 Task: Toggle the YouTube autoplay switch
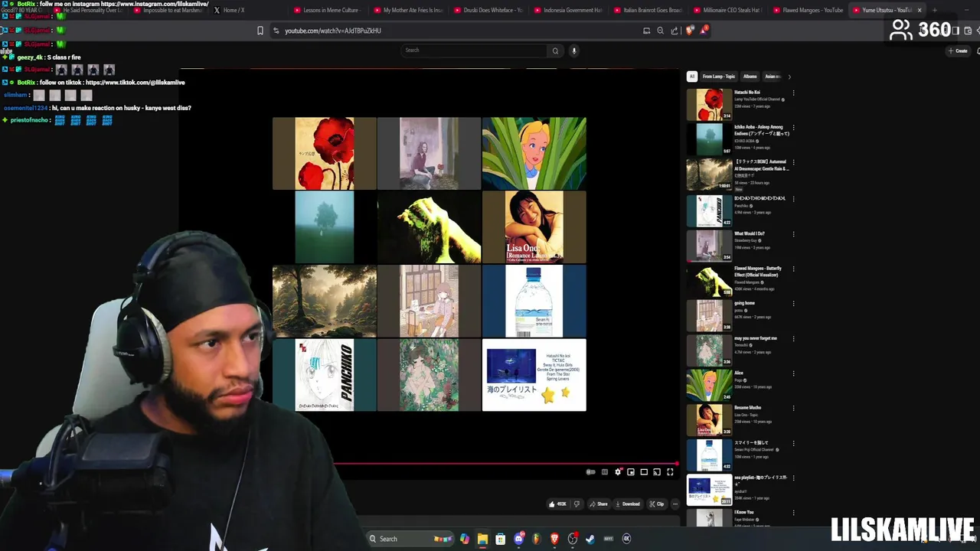pos(590,472)
